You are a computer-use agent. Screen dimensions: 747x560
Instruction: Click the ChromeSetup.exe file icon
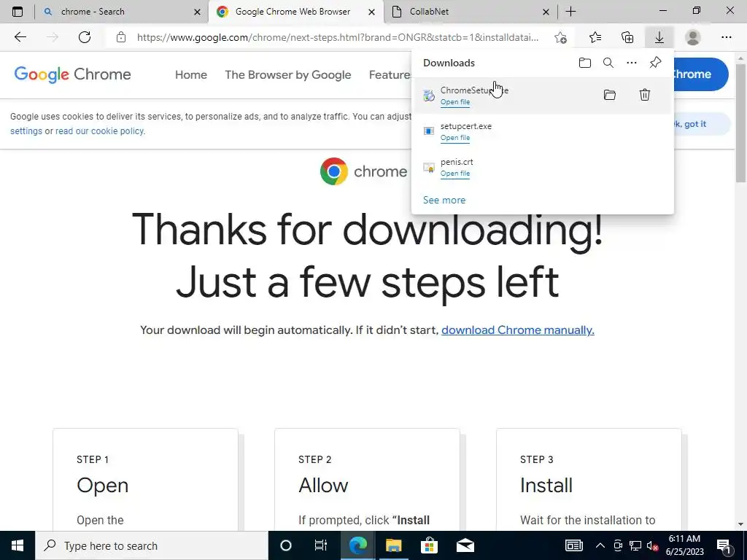[x=429, y=96]
